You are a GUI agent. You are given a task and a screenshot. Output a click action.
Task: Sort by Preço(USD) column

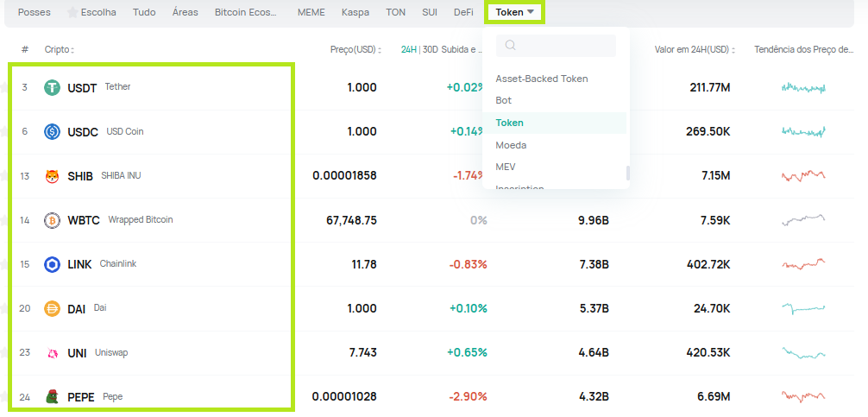pos(356,50)
